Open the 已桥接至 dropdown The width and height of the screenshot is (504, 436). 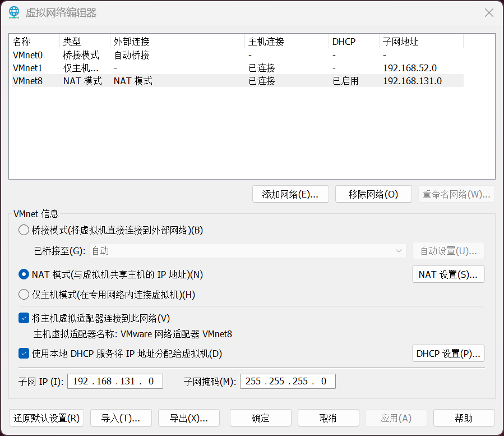[247, 251]
